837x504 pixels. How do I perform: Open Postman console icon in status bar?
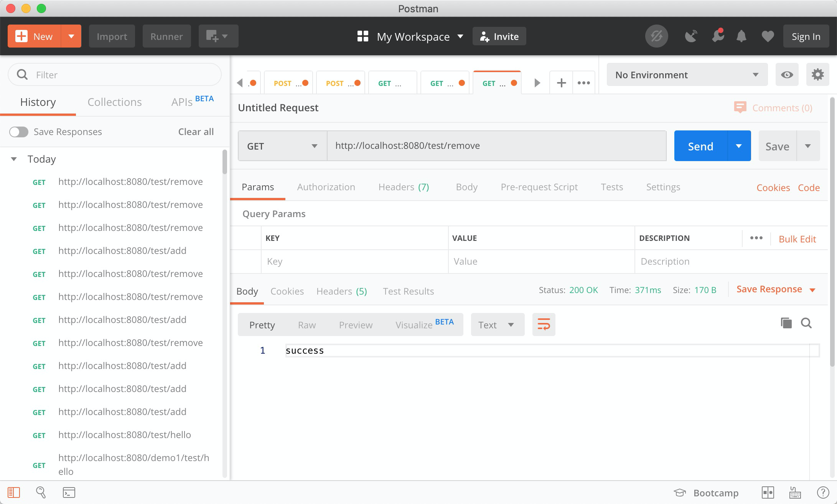pyautogui.click(x=69, y=492)
